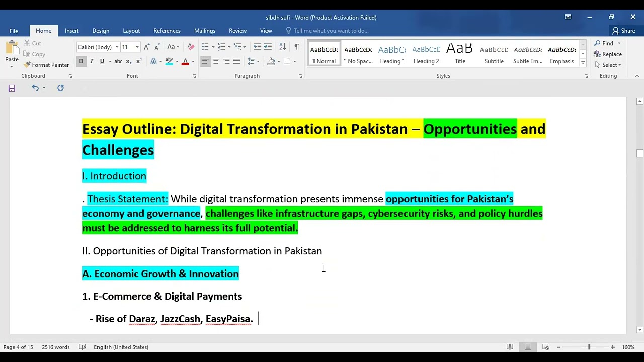Apply superscript formatting
The height and width of the screenshot is (362, 644).
[139, 61]
